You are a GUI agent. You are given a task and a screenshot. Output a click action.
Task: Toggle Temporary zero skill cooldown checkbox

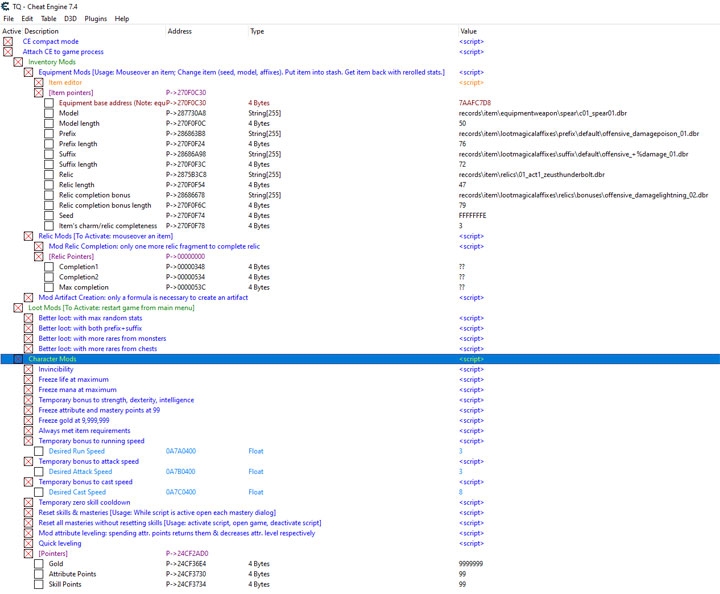click(28, 503)
